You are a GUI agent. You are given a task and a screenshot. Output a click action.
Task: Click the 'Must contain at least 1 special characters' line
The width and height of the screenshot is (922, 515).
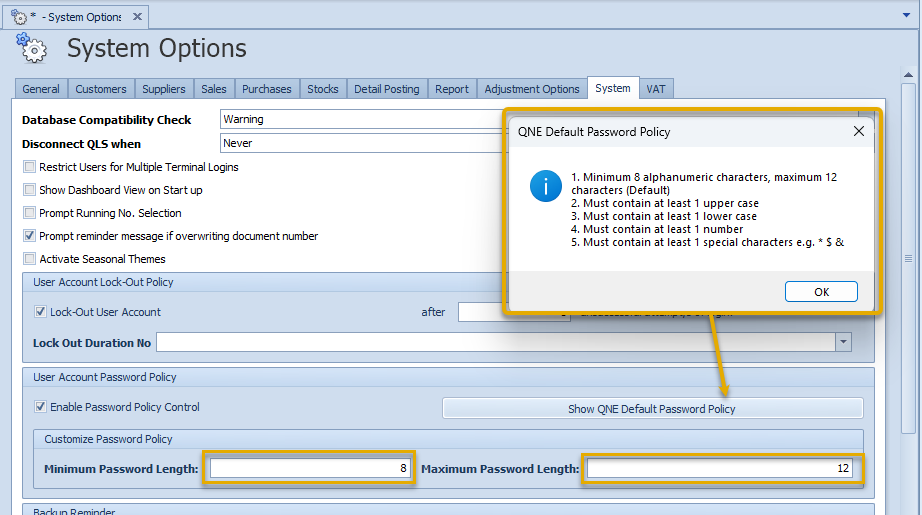click(x=707, y=242)
